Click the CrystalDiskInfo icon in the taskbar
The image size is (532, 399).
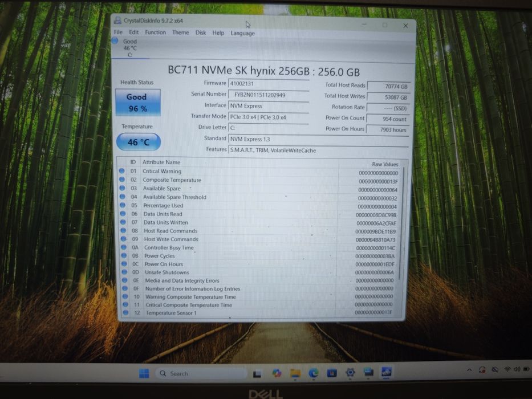point(387,372)
